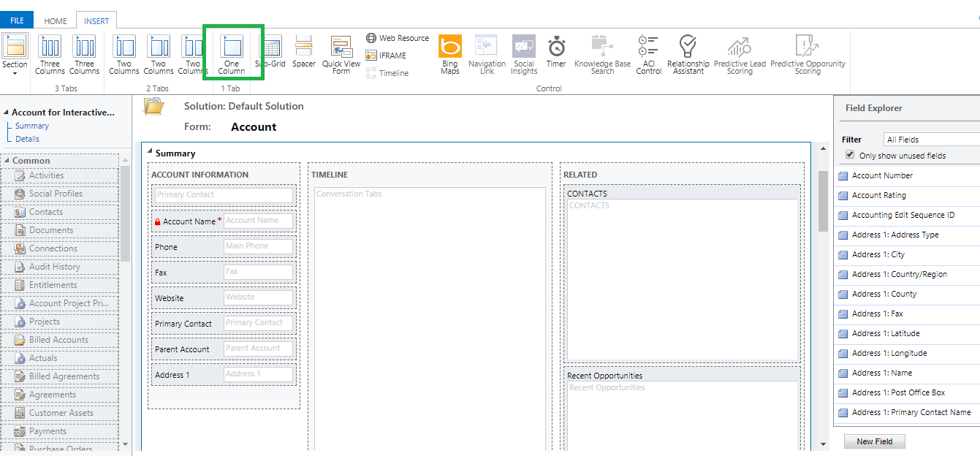
Task: Select Billed Accounts navigation item
Action: [60, 340]
